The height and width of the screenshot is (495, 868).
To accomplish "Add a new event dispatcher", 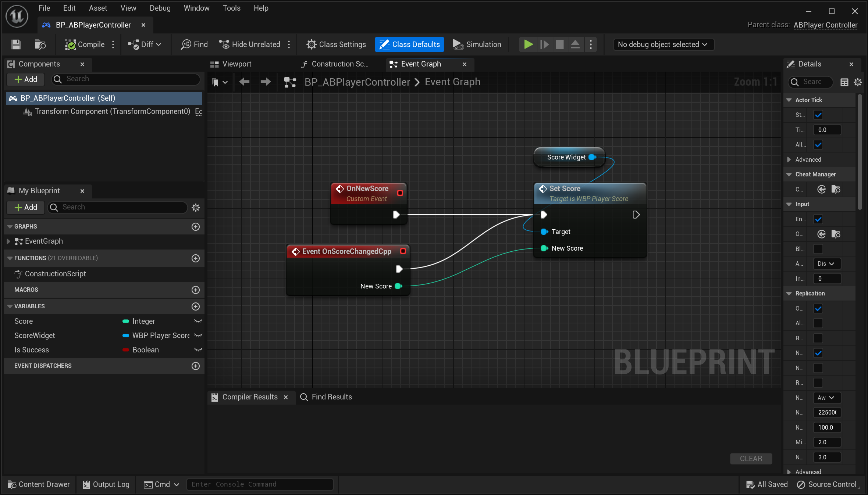I will coord(196,366).
